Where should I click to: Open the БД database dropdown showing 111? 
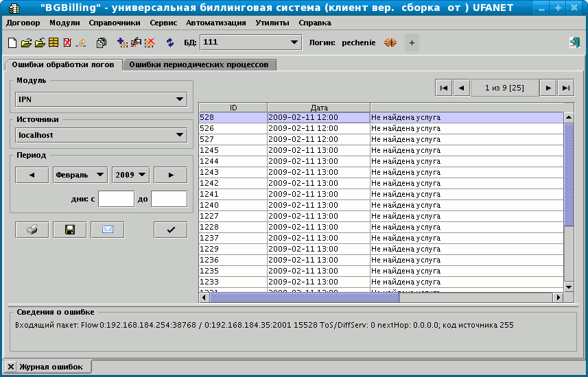(x=250, y=42)
